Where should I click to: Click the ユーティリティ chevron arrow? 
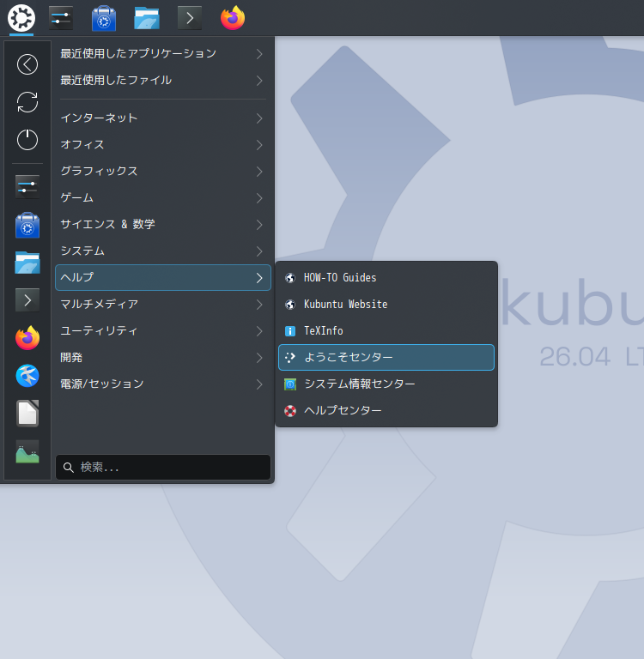(259, 331)
